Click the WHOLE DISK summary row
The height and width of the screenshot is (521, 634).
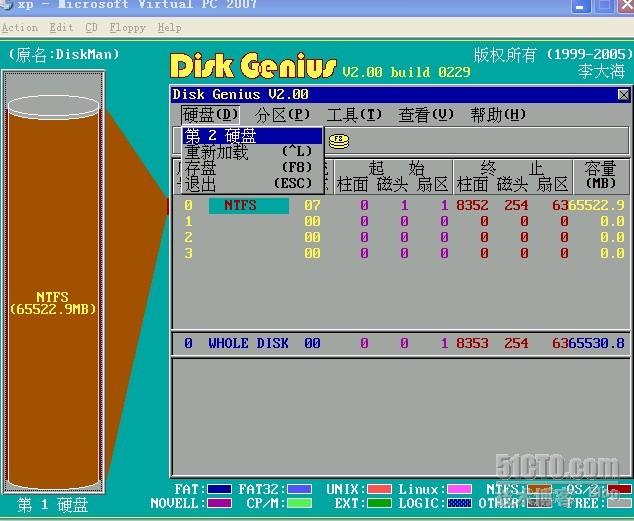(x=400, y=344)
